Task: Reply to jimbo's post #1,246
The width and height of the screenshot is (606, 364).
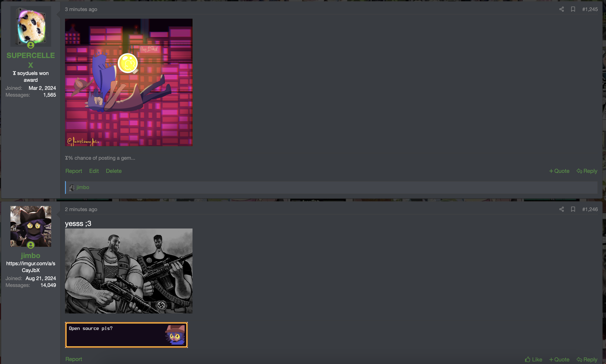Action: (587, 360)
